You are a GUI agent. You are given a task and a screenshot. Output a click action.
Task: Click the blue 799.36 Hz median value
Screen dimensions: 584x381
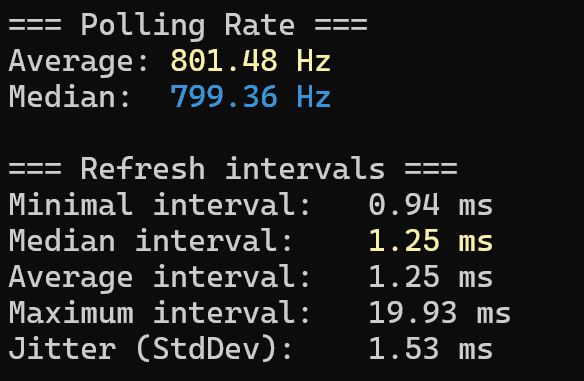click(x=251, y=96)
